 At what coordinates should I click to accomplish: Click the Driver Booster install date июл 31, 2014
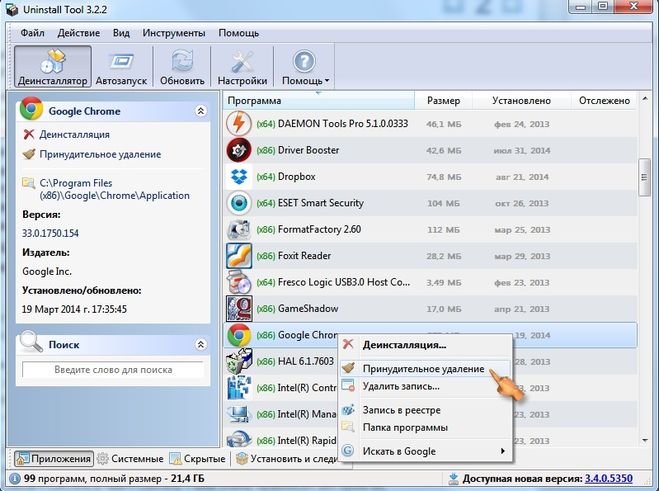522,150
